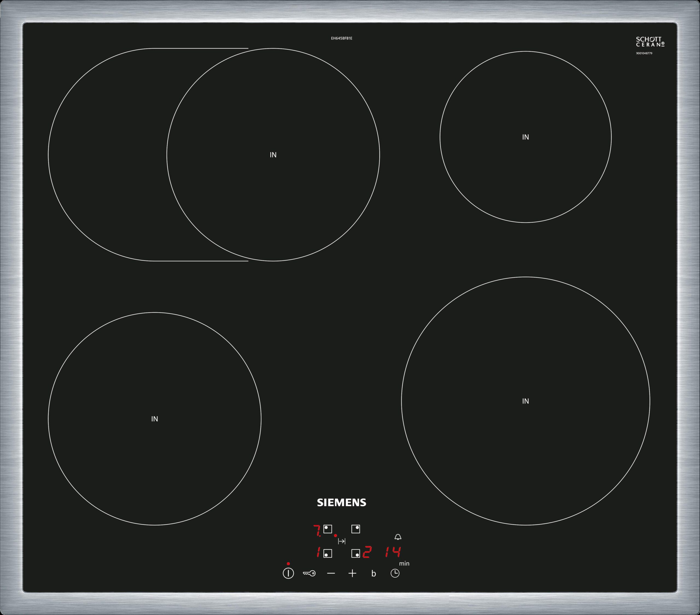The width and height of the screenshot is (700, 615).
Task: Click the SIEMENS brand logo
Action: pos(342,502)
